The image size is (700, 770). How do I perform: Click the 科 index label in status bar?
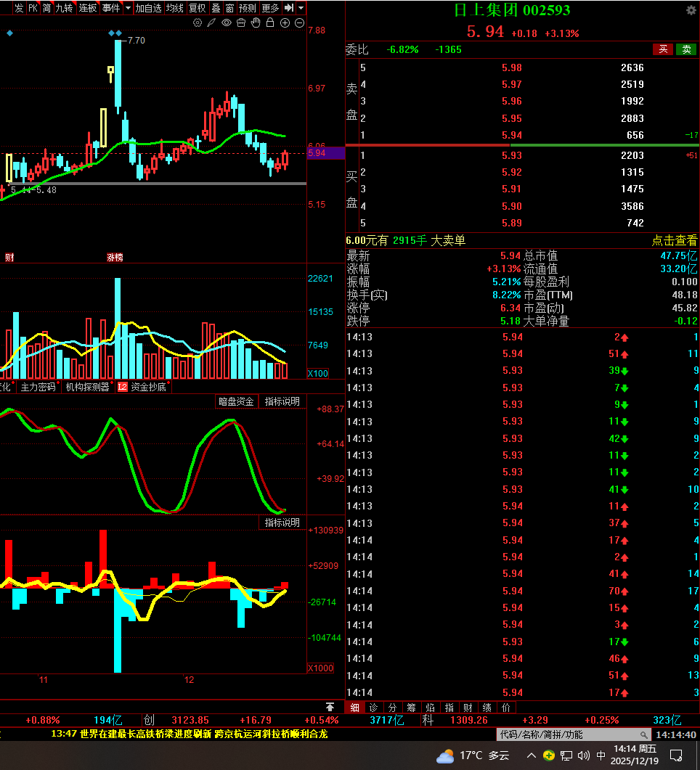[428, 720]
